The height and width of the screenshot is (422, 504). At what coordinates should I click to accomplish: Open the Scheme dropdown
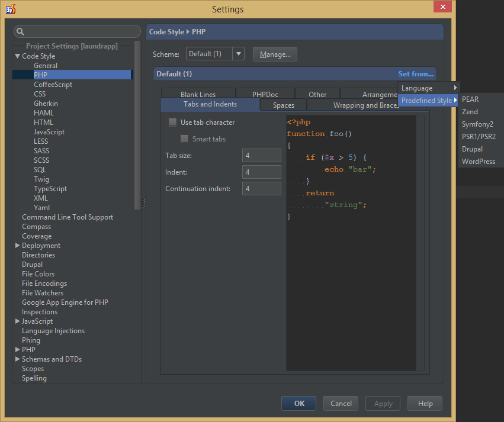point(214,54)
